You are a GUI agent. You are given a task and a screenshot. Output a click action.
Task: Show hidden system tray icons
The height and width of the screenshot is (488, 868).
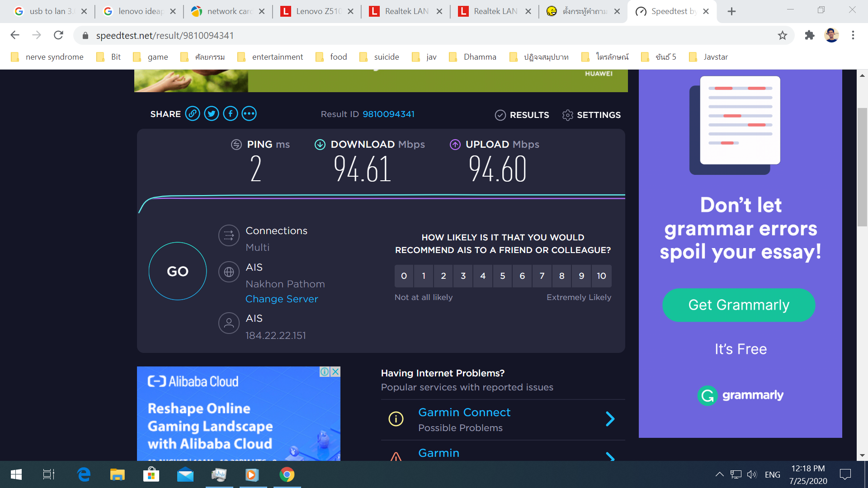(719, 474)
